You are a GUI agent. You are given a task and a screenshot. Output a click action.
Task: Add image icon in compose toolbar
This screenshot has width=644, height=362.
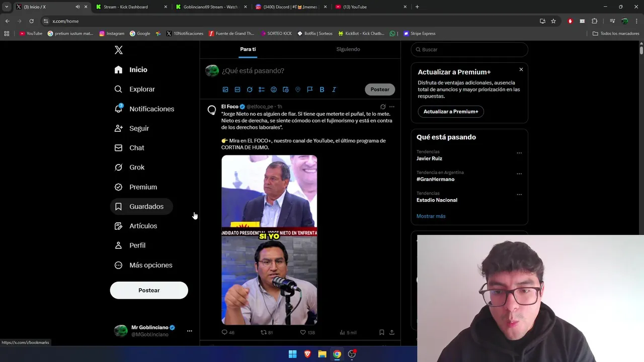[225, 89]
